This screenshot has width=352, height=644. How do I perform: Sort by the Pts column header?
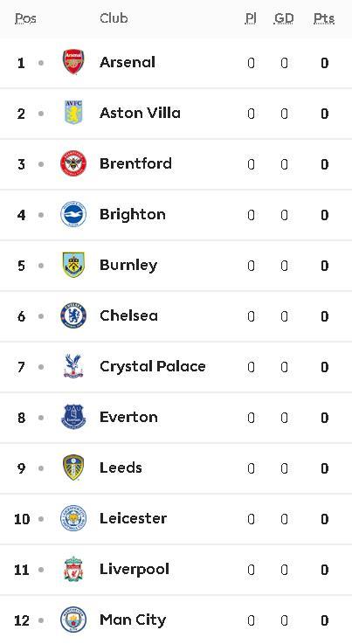point(324,18)
